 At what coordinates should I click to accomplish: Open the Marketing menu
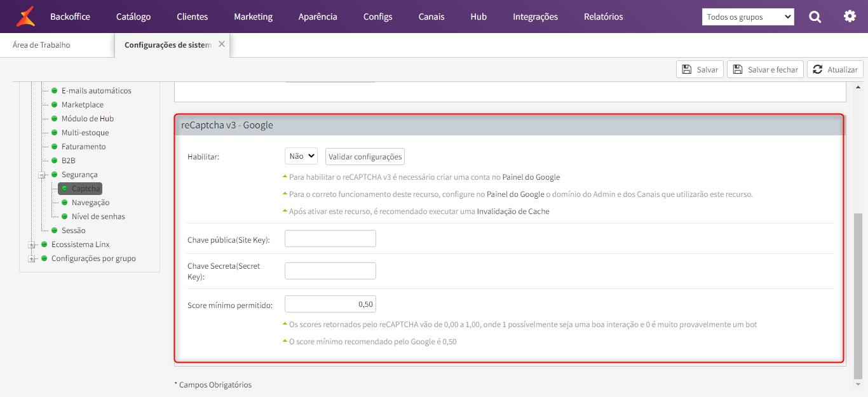tap(253, 17)
